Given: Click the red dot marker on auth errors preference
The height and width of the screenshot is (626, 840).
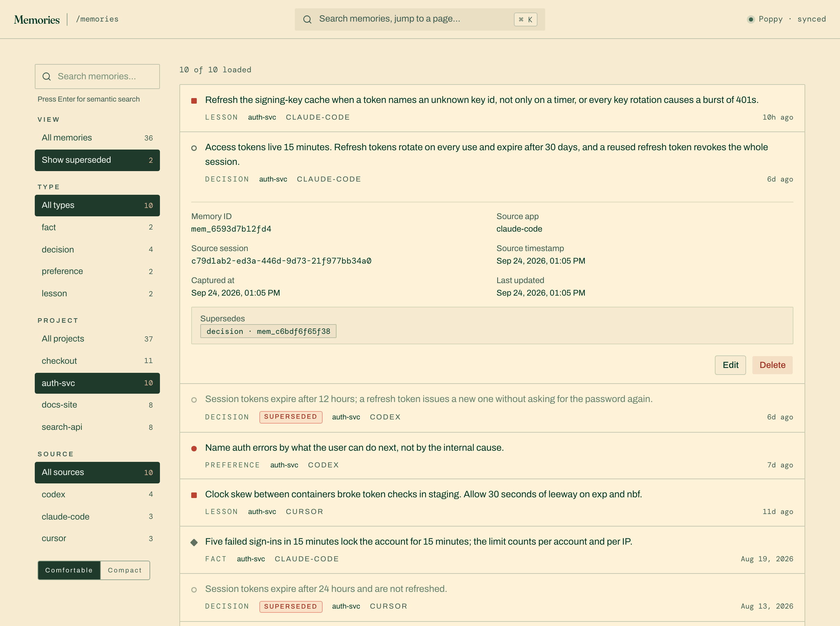Looking at the screenshot, I should (194, 449).
